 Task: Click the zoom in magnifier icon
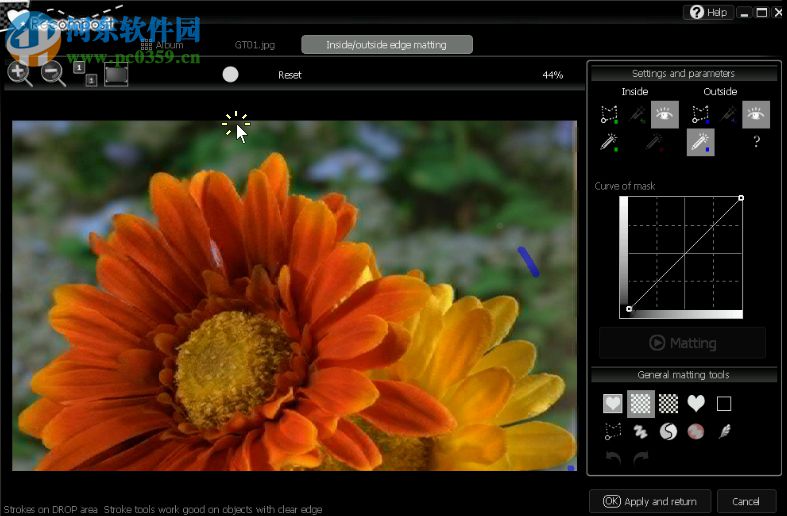(19, 73)
